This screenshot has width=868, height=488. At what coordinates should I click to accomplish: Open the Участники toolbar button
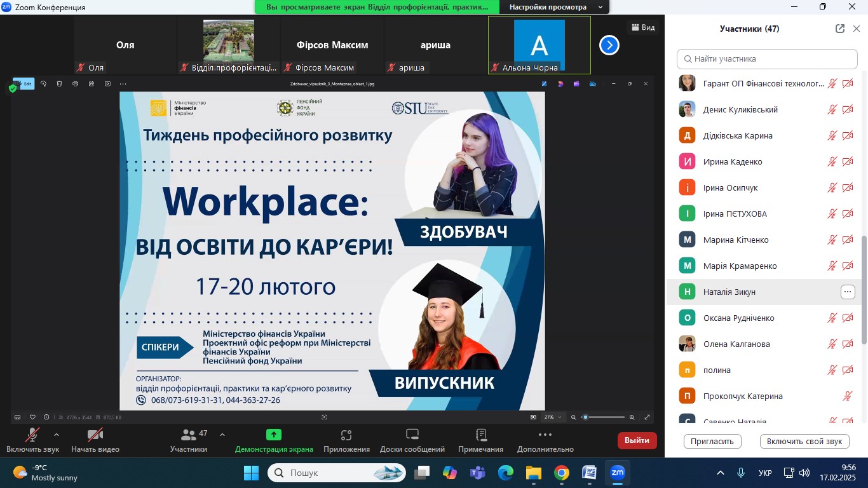click(x=189, y=440)
